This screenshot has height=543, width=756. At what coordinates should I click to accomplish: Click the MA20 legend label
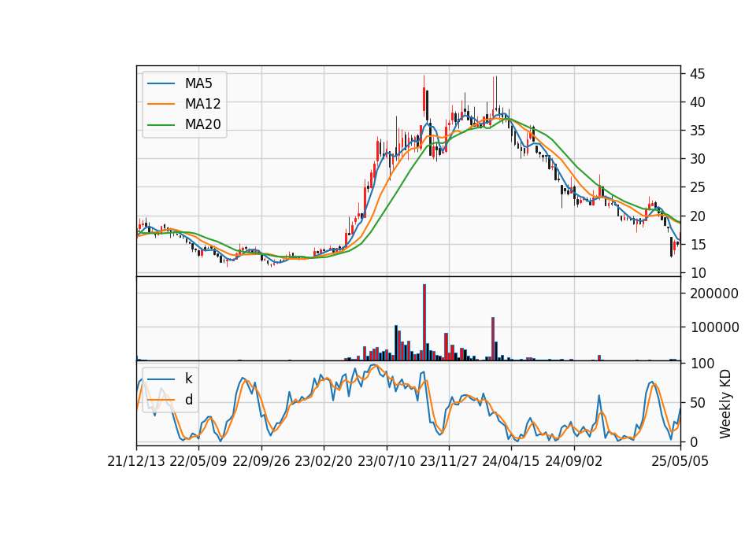click(x=202, y=124)
